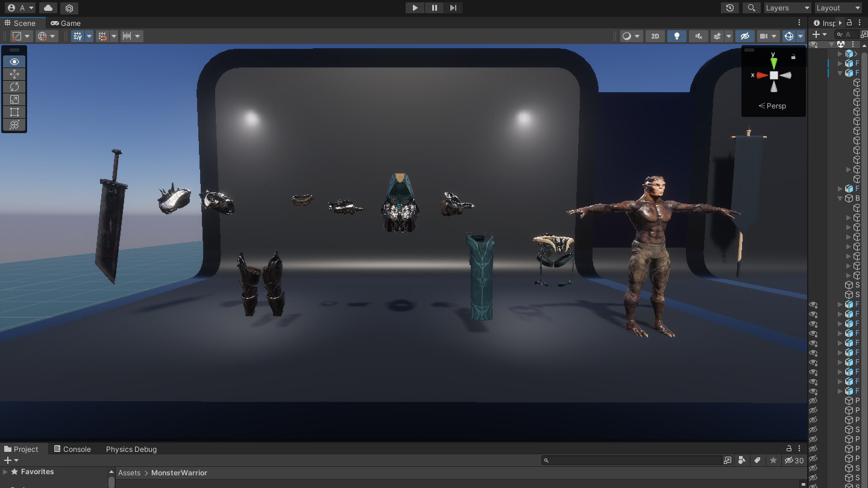The width and height of the screenshot is (868, 488).
Task: Click the Search by Label tag icon
Action: (758, 460)
